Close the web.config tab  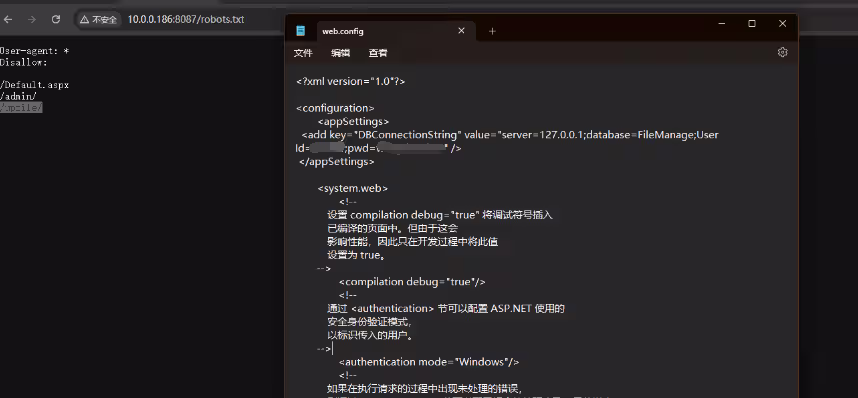click(461, 31)
